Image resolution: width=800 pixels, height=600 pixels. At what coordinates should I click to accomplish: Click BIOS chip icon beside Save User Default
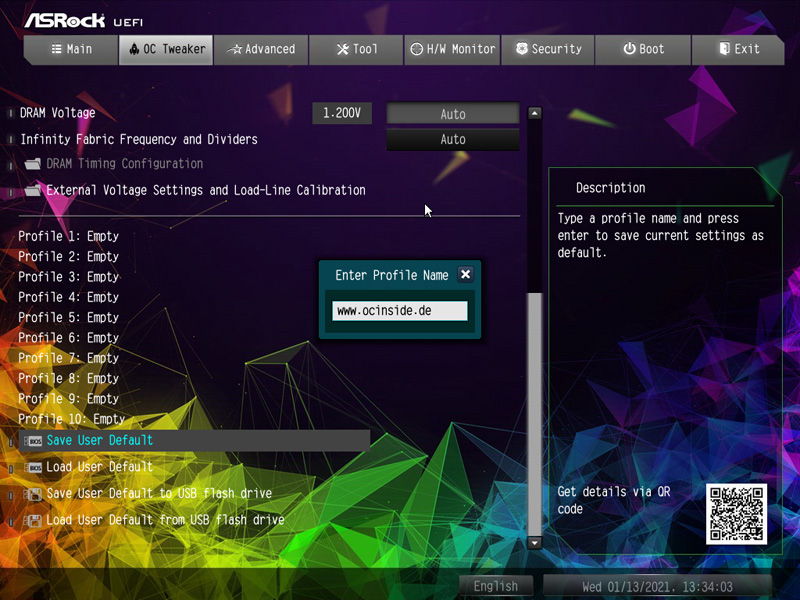pyautogui.click(x=33, y=441)
